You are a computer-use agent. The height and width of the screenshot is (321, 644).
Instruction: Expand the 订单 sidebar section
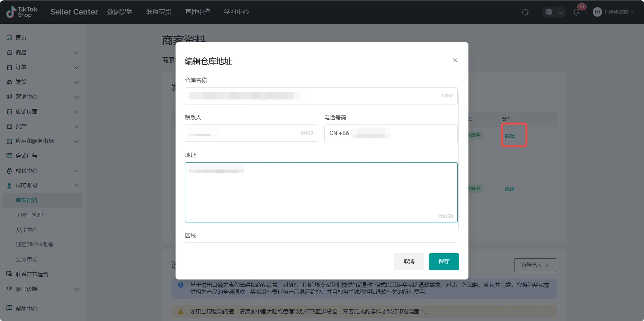[77, 67]
